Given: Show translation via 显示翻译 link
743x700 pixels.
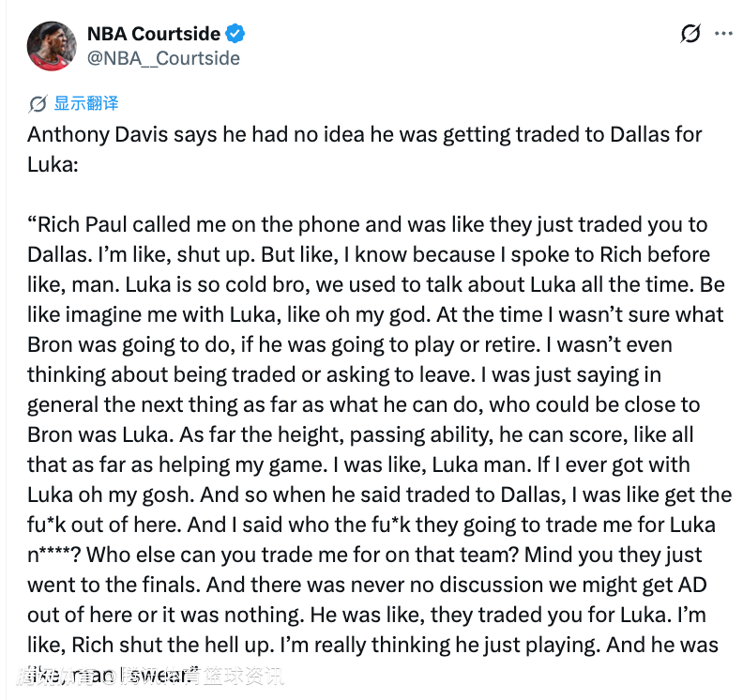Looking at the screenshot, I should pyautogui.click(x=86, y=103).
